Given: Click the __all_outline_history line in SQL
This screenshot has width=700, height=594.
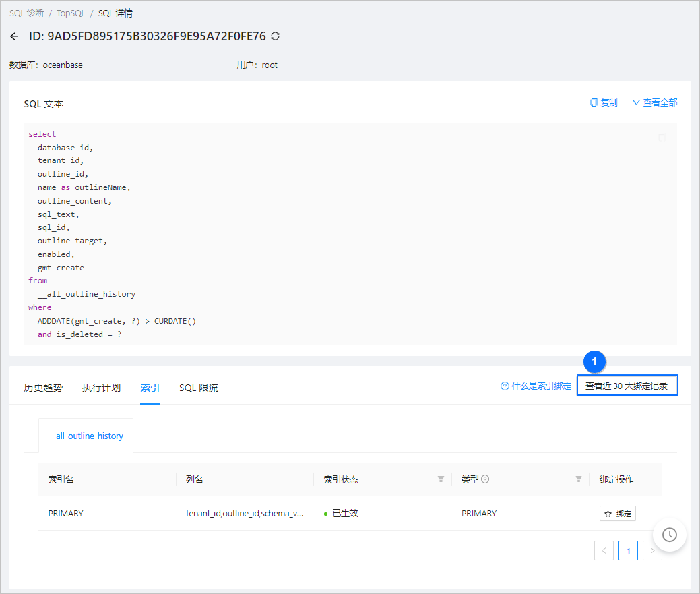Looking at the screenshot, I should coord(87,294).
